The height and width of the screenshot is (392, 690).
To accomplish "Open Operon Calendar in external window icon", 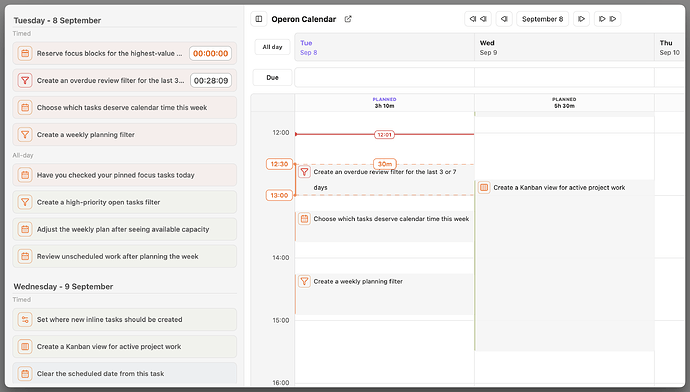I will point(348,19).
